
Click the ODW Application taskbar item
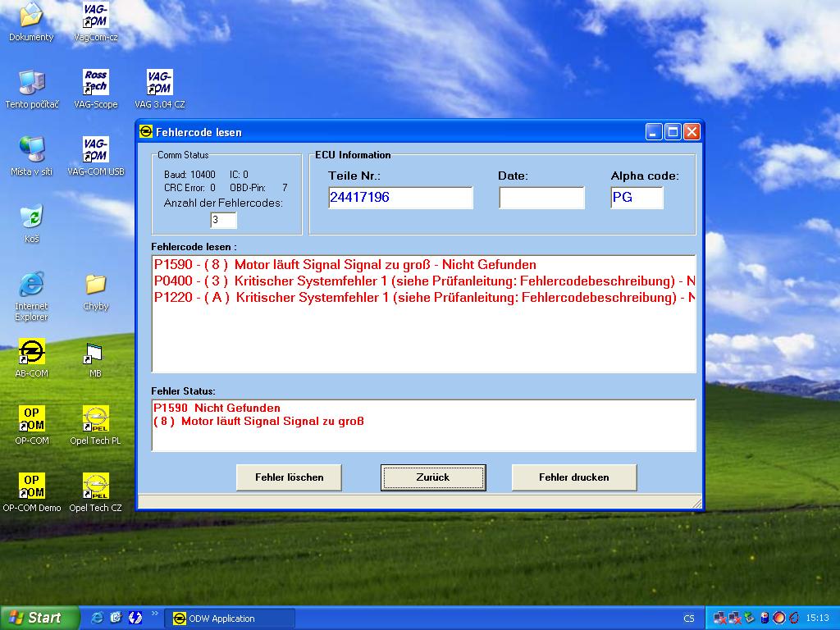[x=230, y=619]
